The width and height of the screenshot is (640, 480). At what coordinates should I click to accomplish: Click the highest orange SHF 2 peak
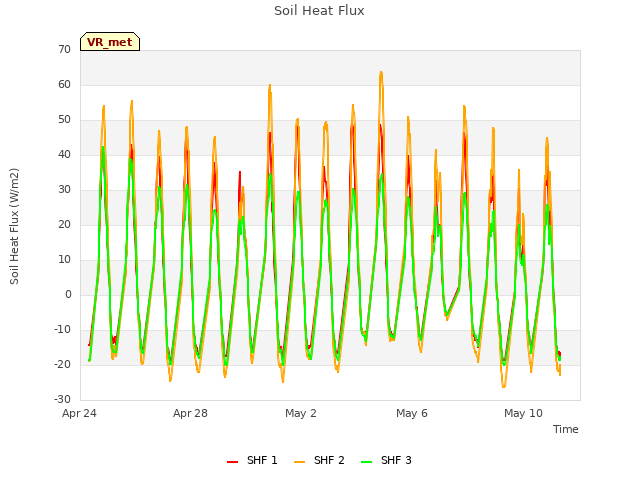[381, 72]
